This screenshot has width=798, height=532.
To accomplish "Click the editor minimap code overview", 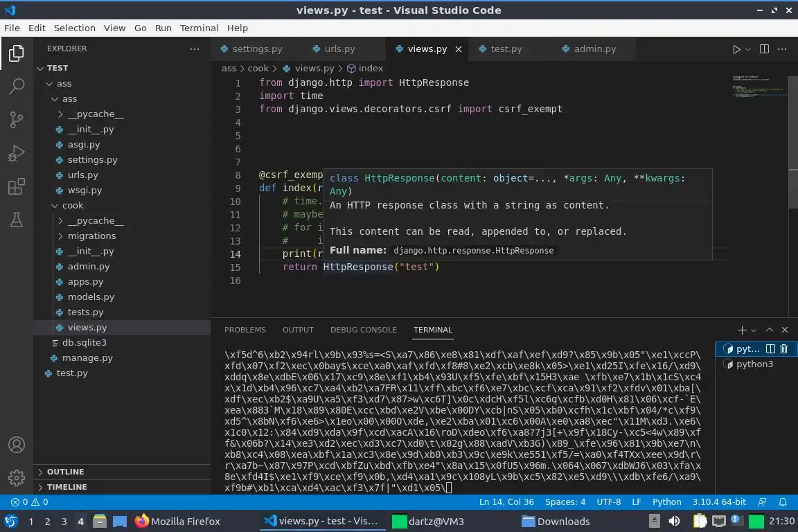I will pos(759,86).
